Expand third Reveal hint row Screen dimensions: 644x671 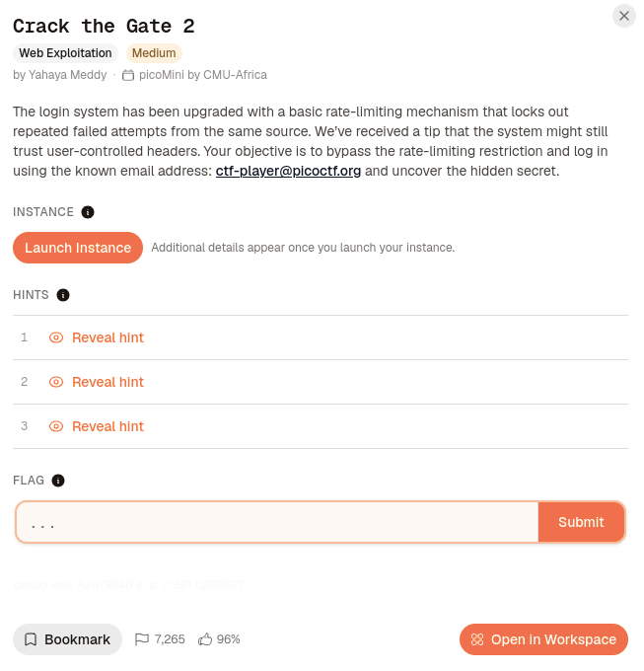[321, 426]
